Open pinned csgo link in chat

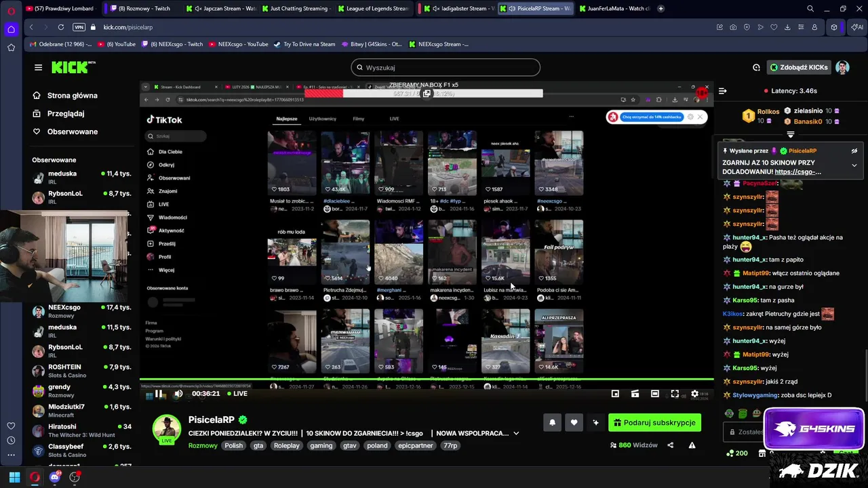point(798,172)
